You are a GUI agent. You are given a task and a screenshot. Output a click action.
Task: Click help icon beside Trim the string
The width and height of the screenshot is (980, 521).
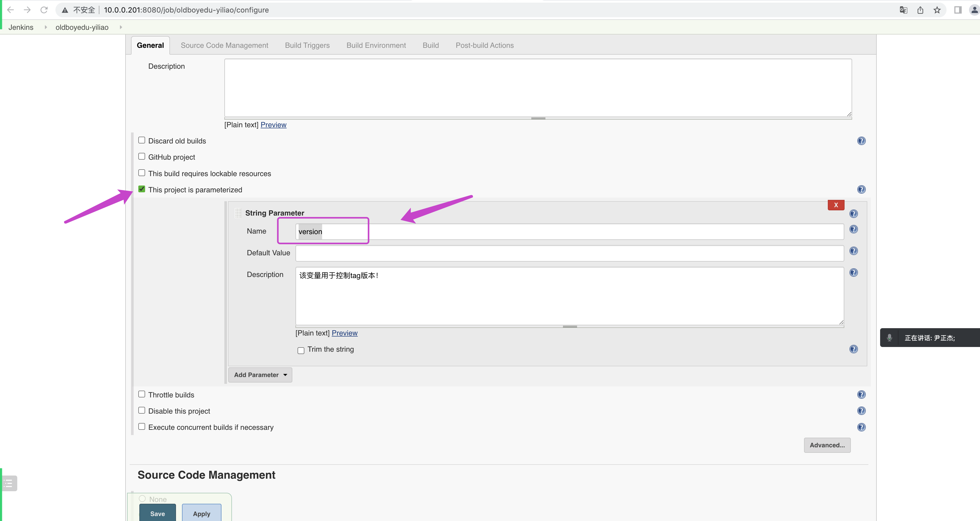pos(853,349)
